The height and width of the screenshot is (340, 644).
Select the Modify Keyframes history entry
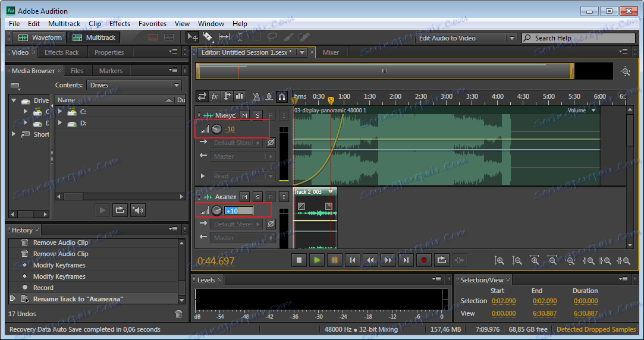pos(59,265)
